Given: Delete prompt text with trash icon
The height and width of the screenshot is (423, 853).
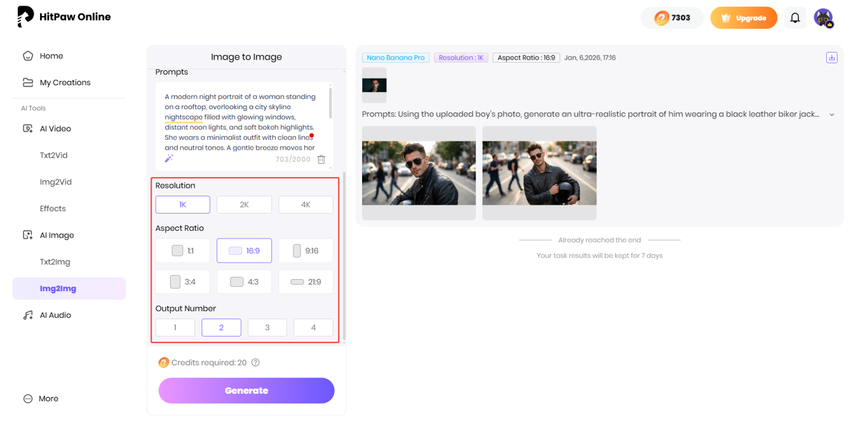Looking at the screenshot, I should (x=321, y=159).
